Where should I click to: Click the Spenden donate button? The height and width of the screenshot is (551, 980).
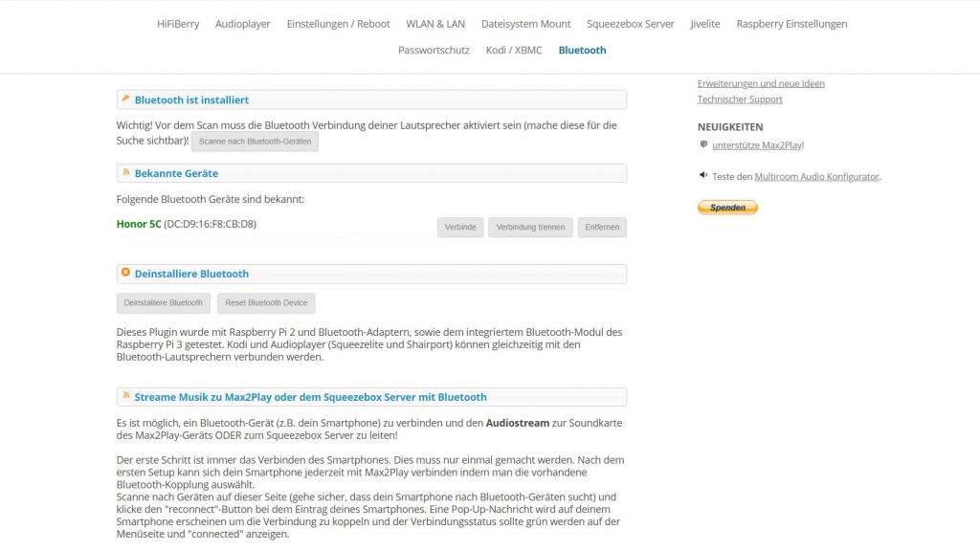coord(727,208)
